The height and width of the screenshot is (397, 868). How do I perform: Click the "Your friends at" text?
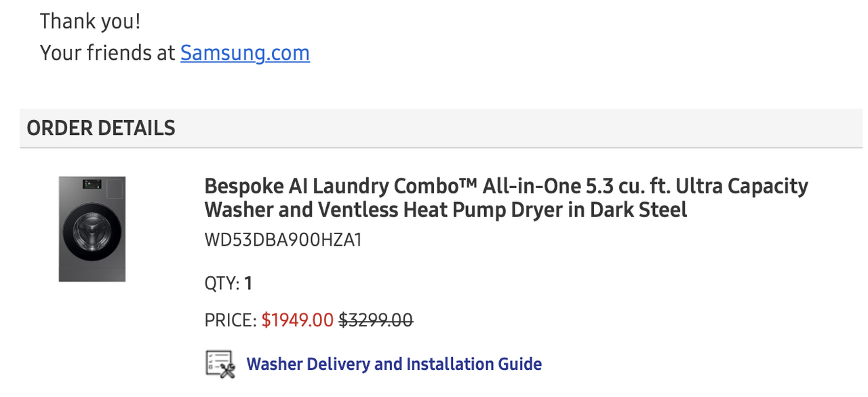[107, 53]
